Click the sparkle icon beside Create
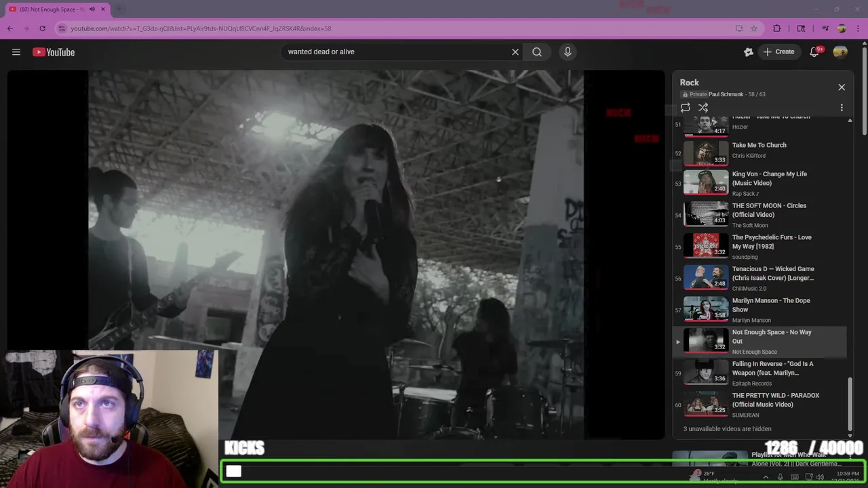Viewport: 868px width, 488px height. point(749,52)
